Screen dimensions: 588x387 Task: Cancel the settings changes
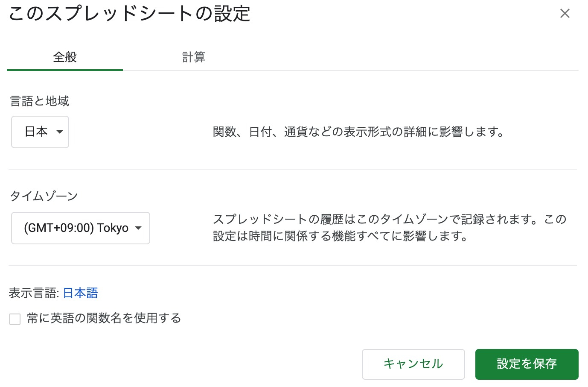pyautogui.click(x=413, y=364)
